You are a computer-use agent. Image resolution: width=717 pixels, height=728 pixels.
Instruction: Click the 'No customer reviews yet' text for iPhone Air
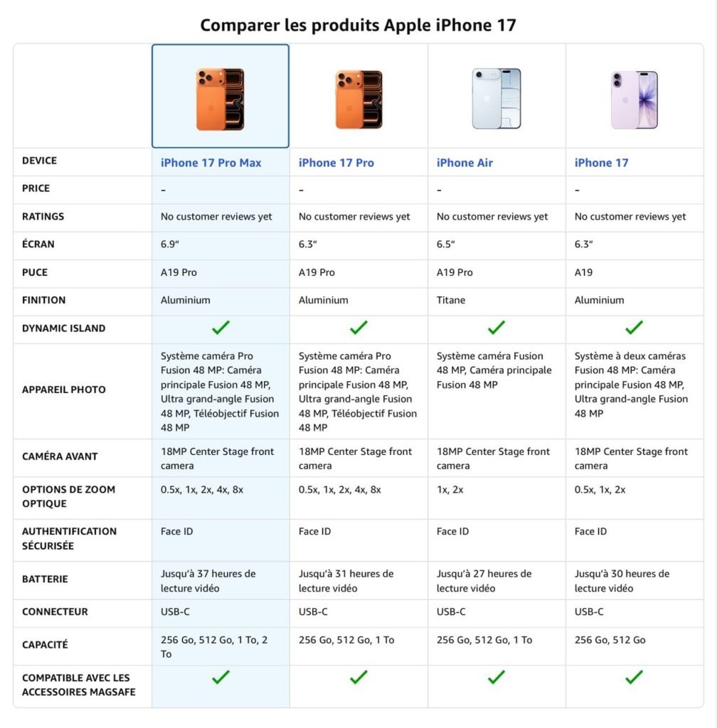coord(492,217)
